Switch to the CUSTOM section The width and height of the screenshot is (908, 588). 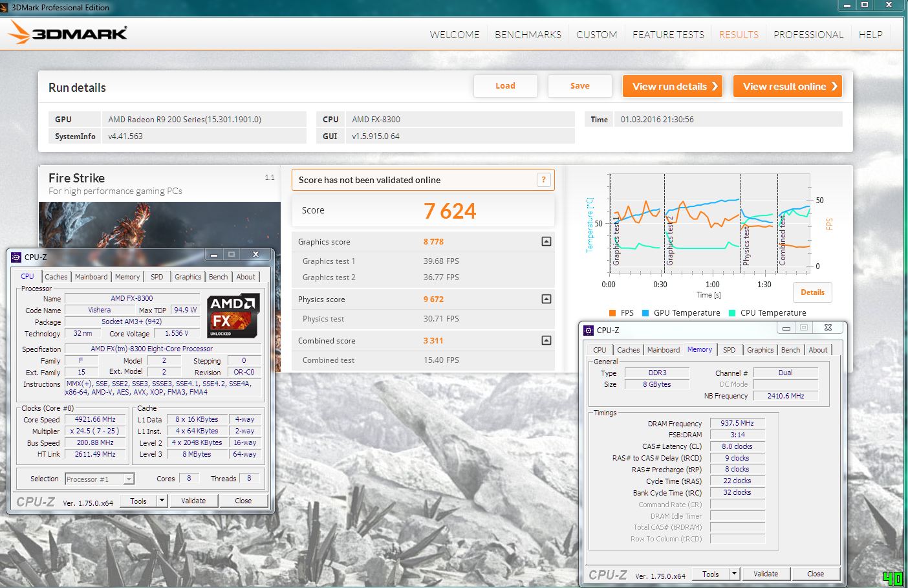[x=597, y=34]
